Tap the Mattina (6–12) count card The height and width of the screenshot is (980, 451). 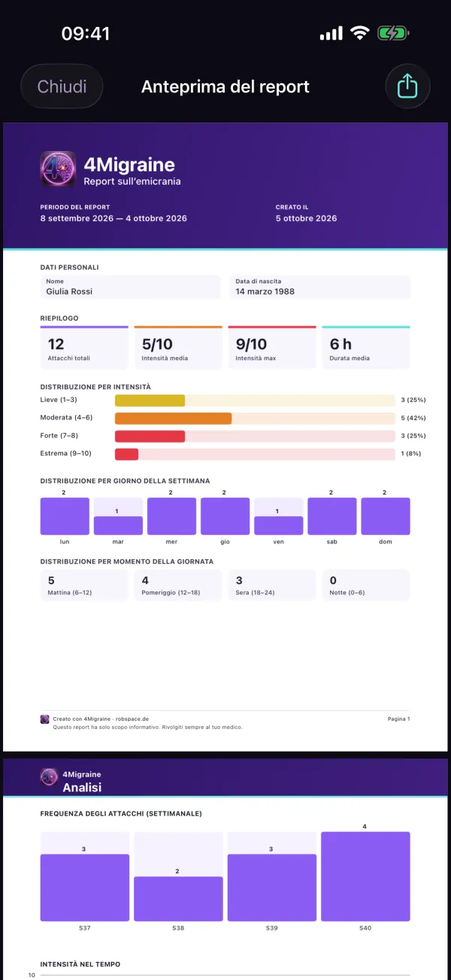[x=84, y=585]
